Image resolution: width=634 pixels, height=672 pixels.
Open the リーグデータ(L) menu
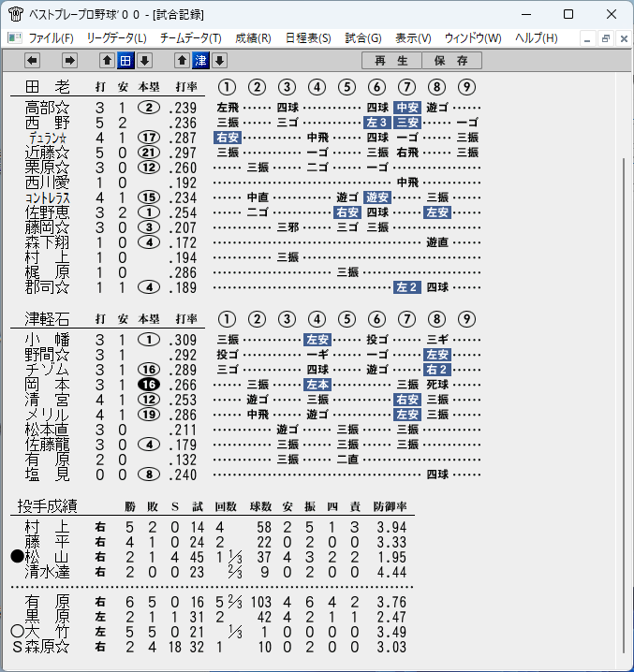[117, 38]
